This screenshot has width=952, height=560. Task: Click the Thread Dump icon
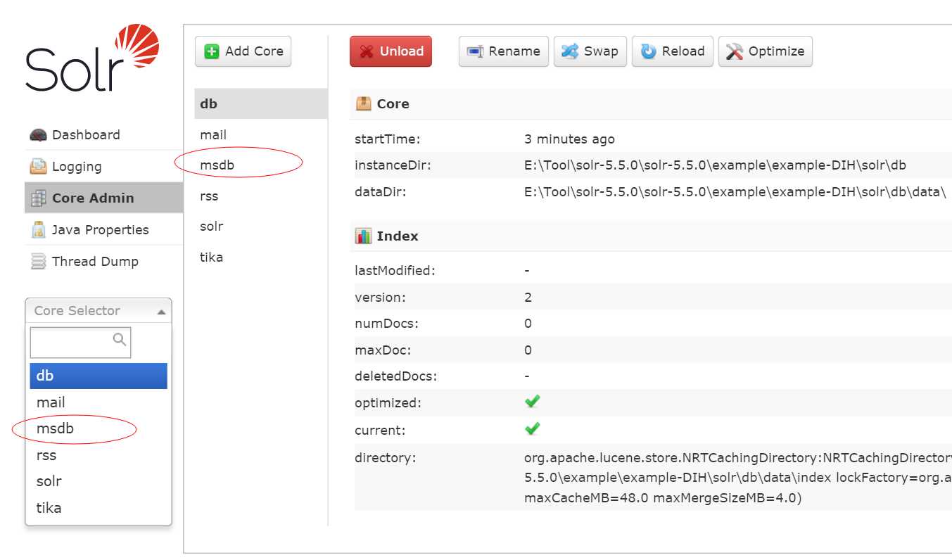click(38, 262)
